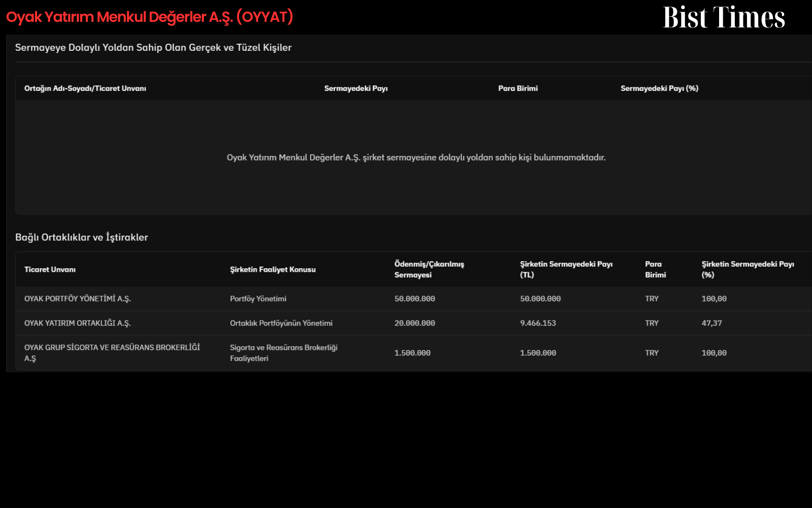Click the 47,37 percentage value

pyautogui.click(x=712, y=323)
